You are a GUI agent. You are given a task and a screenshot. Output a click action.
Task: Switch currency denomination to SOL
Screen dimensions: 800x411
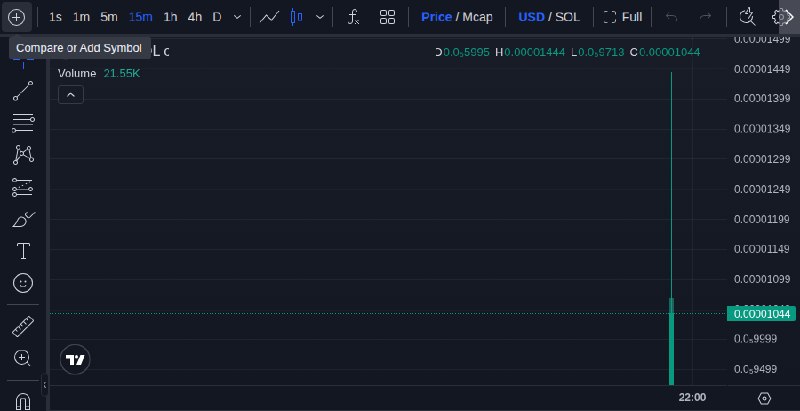pyautogui.click(x=567, y=17)
